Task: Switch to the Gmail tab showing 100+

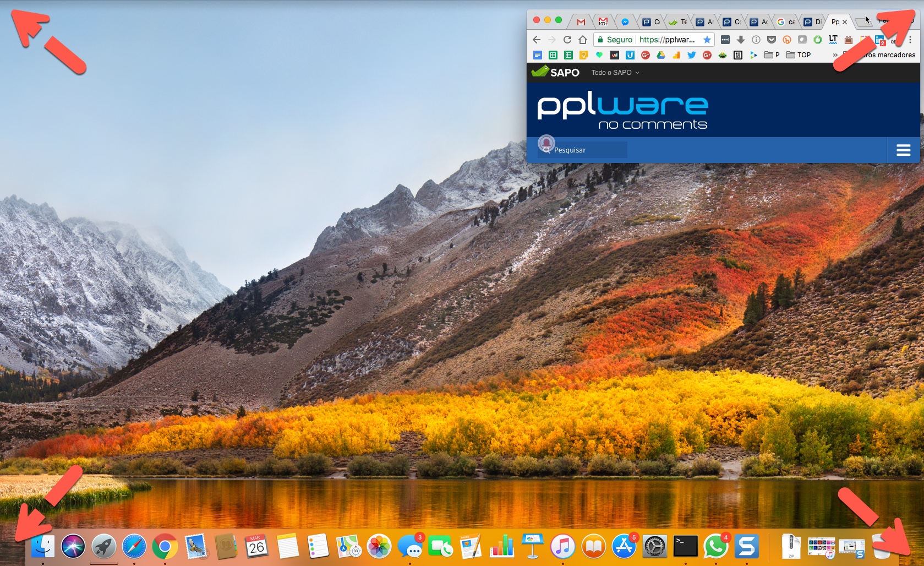Action: pyautogui.click(x=603, y=22)
